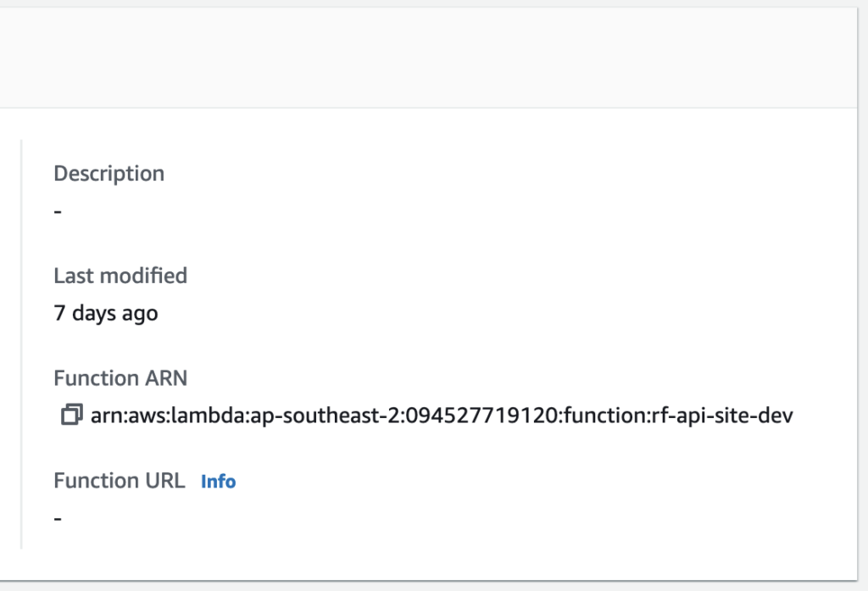Select the dash value under Function URL
Image resolution: width=868 pixels, height=591 pixels.
[x=58, y=518]
